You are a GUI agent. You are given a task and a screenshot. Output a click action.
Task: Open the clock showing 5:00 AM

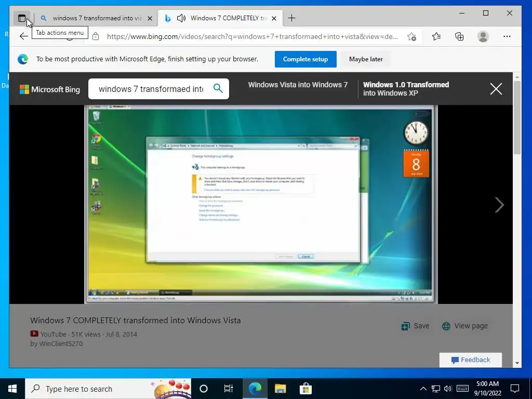(x=487, y=389)
